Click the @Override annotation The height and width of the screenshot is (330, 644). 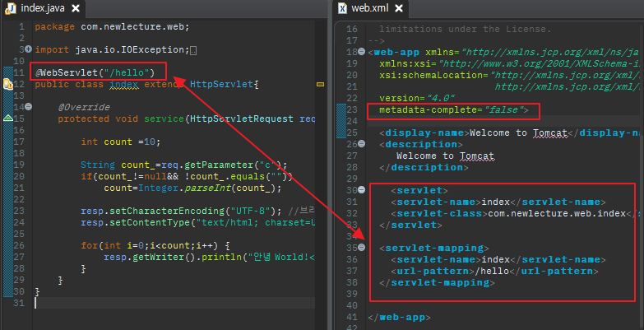point(84,108)
